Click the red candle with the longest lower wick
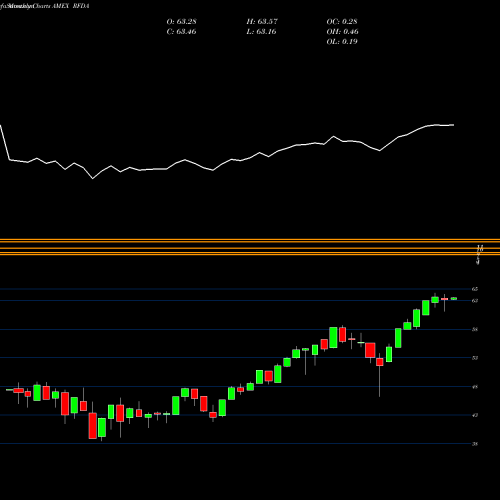This screenshot has height=500, width=500. pyautogui.click(x=380, y=362)
